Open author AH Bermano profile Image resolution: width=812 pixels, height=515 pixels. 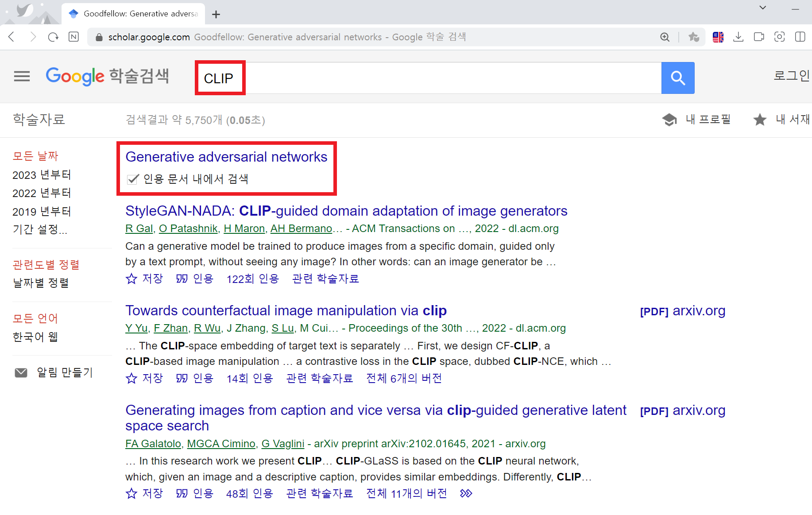(x=302, y=228)
